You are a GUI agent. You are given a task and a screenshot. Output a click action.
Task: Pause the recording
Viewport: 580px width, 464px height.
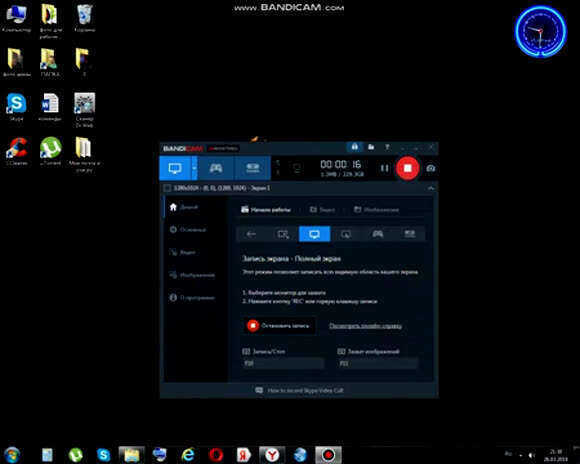384,168
